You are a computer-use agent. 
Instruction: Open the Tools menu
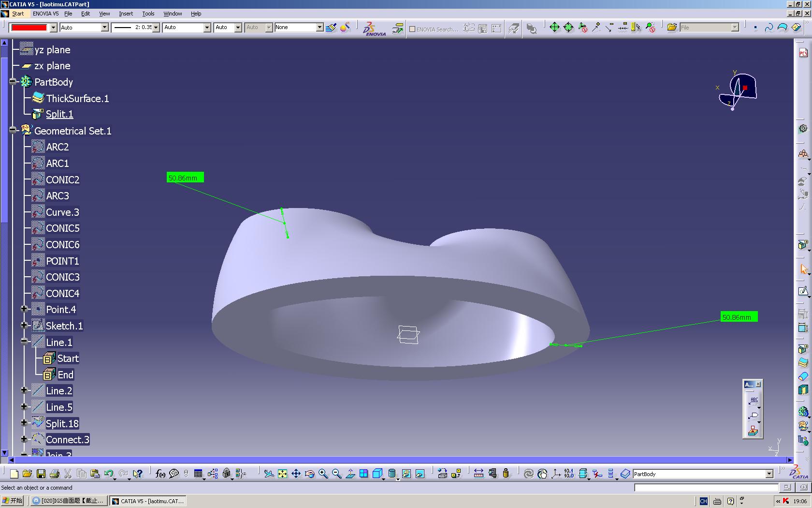[148, 14]
